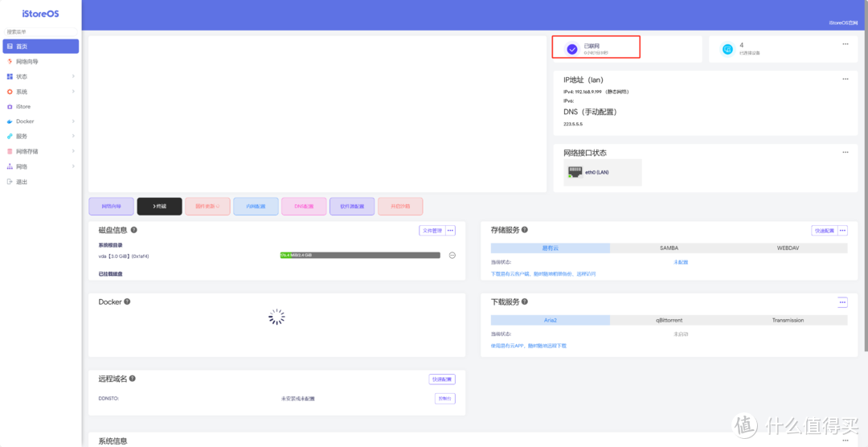Expand the 状态 sidebar menu chevron
868x447 pixels.
(73, 76)
